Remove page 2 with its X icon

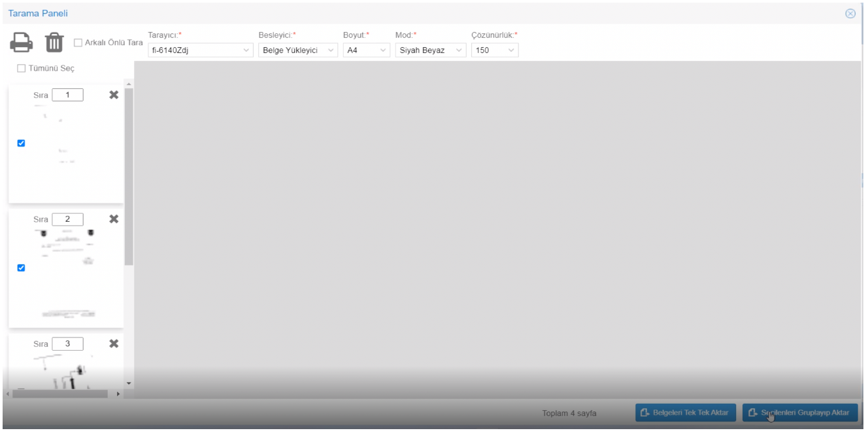point(113,219)
